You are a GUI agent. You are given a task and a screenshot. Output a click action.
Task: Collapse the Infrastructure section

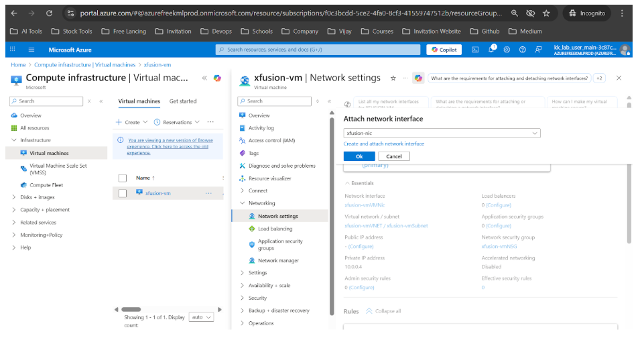click(14, 140)
